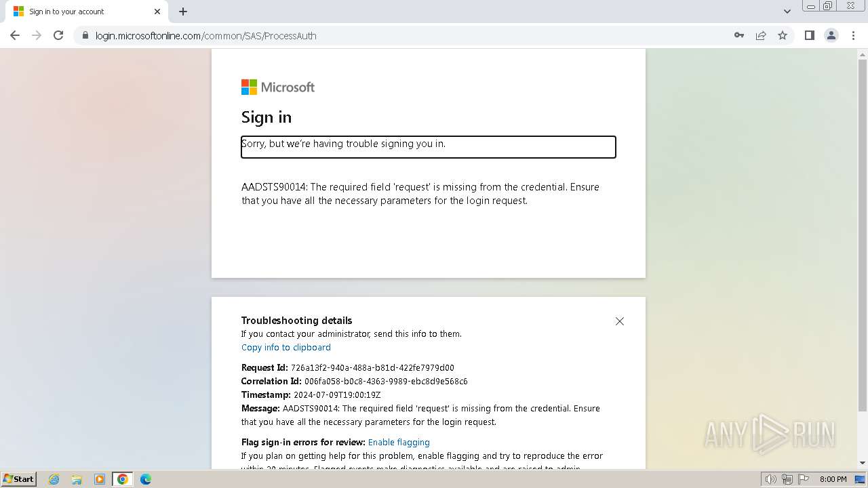The height and width of the screenshot is (488, 868).
Task: Open the saved passwords key icon
Action: [x=739, y=35]
